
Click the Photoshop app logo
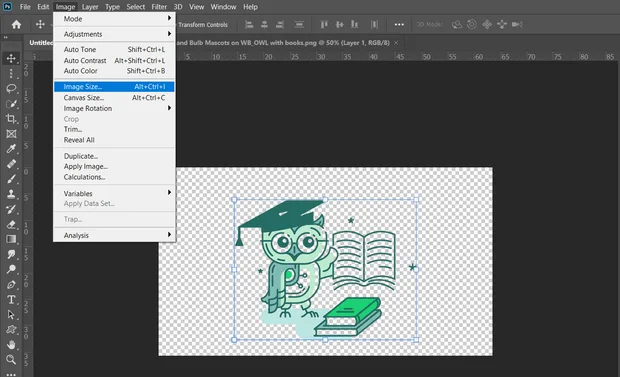pyautogui.click(x=7, y=7)
